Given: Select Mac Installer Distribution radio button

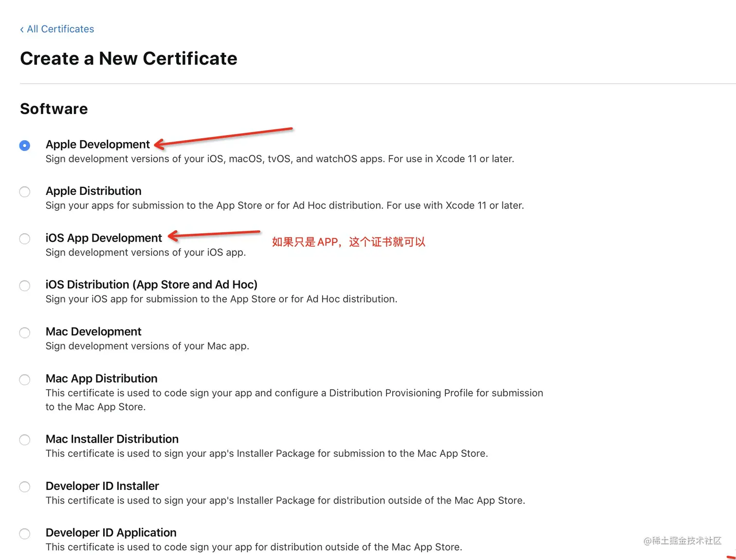Looking at the screenshot, I should 25,440.
